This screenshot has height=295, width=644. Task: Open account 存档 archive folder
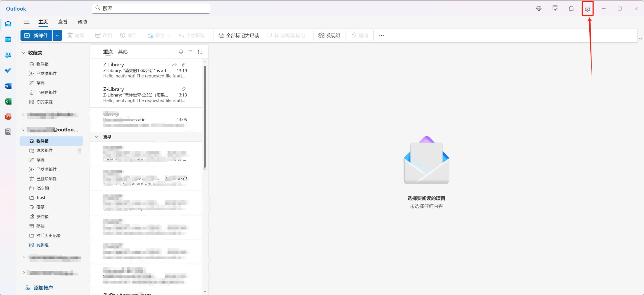coord(51,226)
